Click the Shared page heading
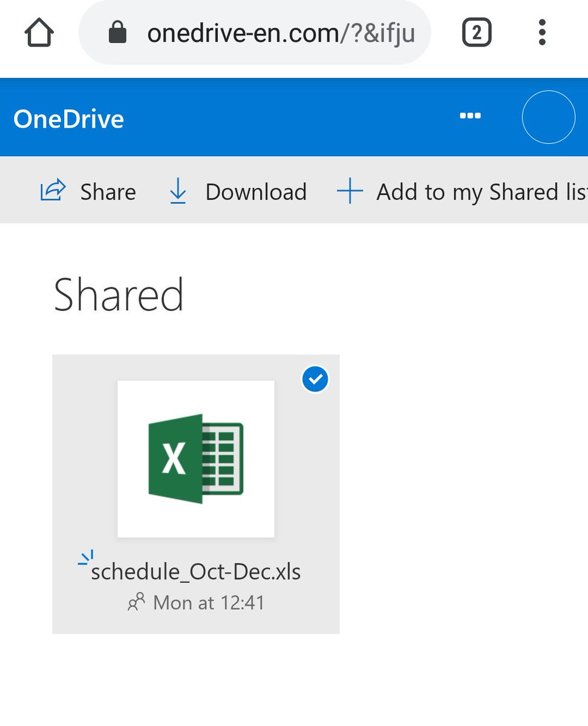Viewport: 588px width, 726px height. point(119,295)
